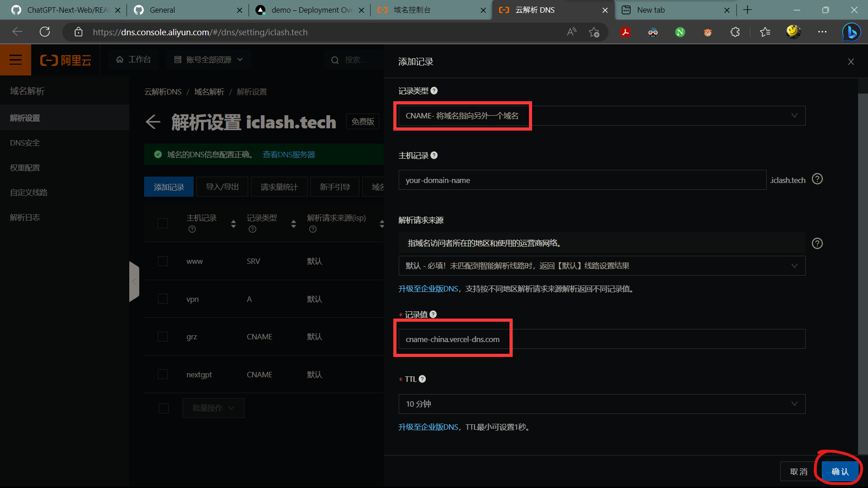Tick the checkbox for vpn record
Viewport: 868px width, 488px height.
(x=163, y=299)
